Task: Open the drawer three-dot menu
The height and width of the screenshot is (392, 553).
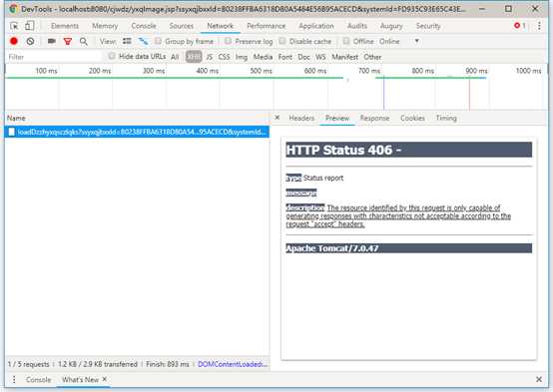Action: click(14, 380)
